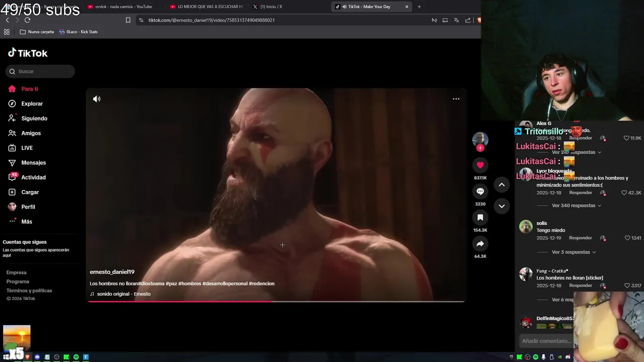Bookmark this page via address bar icon
Screen dimensions: 644x362
click(128, 20)
